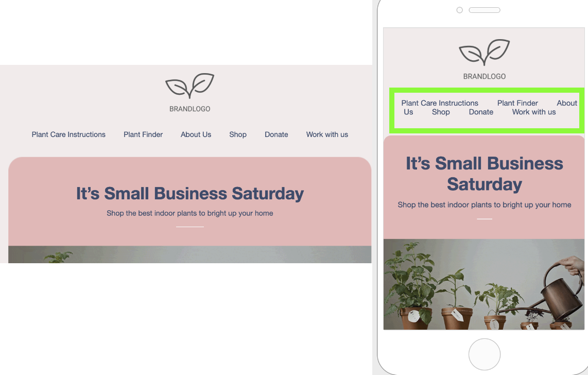The height and width of the screenshot is (375, 588).
Task: Click the desktop BRANDLOGO text
Action: coord(190,109)
